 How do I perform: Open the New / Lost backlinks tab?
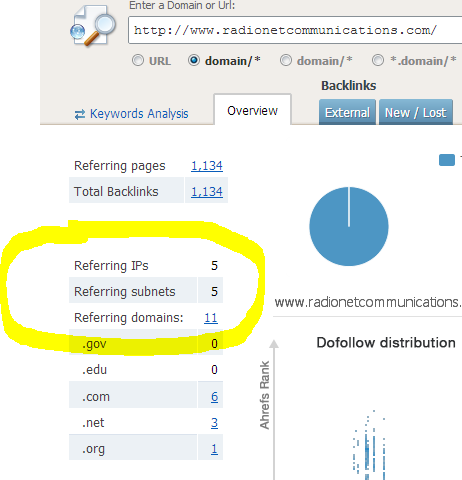[x=416, y=112]
